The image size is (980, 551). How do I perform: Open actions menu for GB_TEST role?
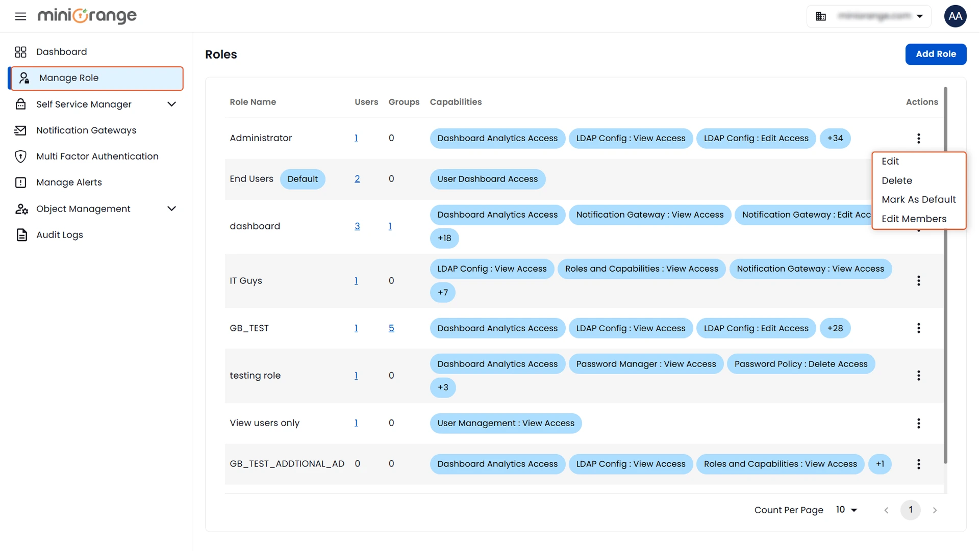click(x=918, y=328)
